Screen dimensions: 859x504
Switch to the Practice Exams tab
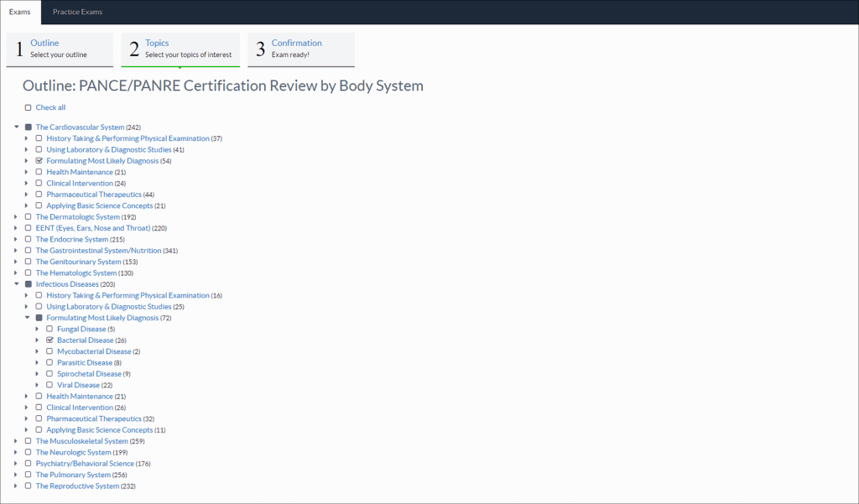coord(77,12)
